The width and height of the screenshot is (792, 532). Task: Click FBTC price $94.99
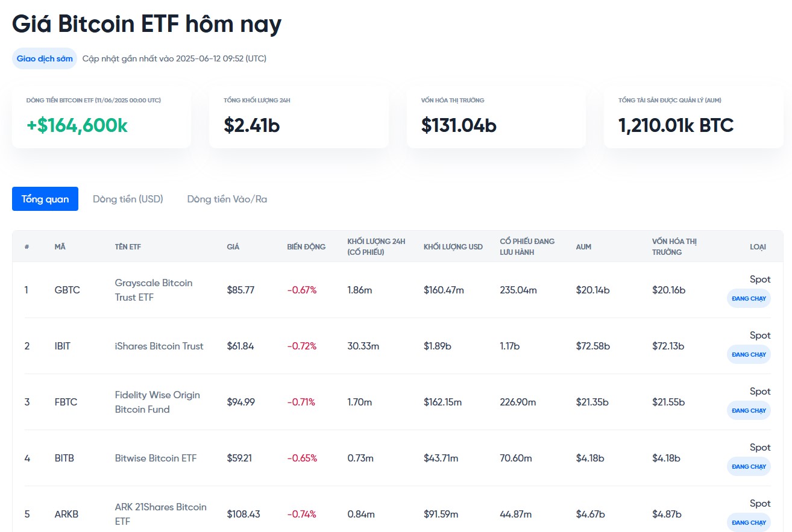coord(241,402)
